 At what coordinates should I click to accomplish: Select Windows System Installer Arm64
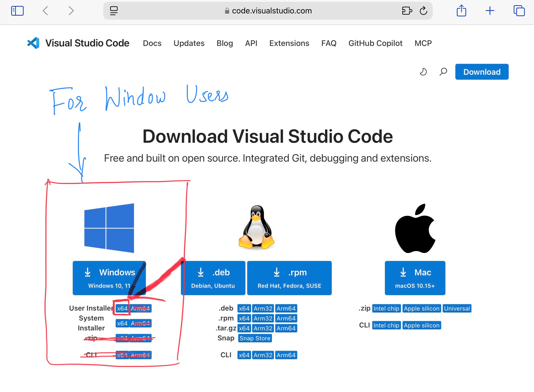tap(140, 323)
